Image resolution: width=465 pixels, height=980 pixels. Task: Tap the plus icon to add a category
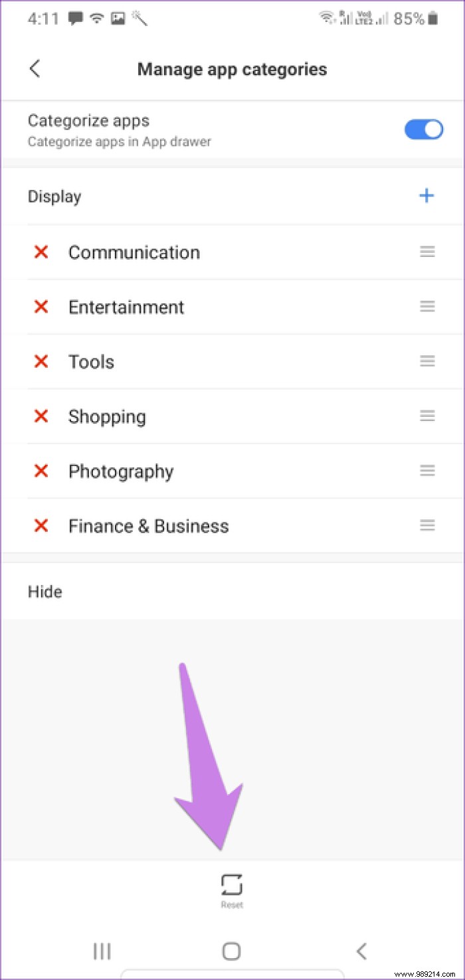click(x=426, y=195)
